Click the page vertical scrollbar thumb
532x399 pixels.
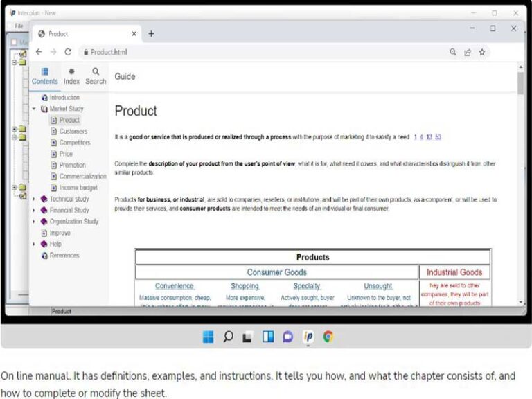coord(520,83)
